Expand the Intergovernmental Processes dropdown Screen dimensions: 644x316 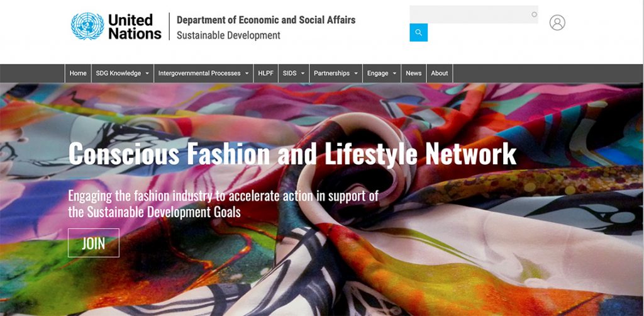click(x=203, y=73)
